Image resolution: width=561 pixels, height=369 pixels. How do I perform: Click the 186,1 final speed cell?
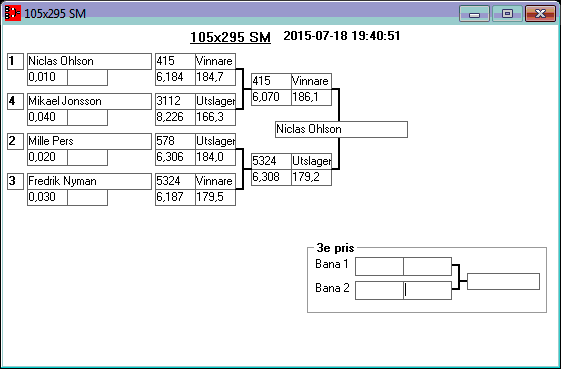(x=311, y=98)
